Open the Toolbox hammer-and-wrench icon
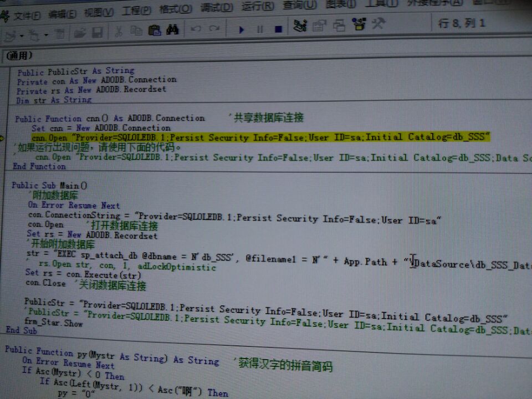532x399 pixels. (x=378, y=23)
